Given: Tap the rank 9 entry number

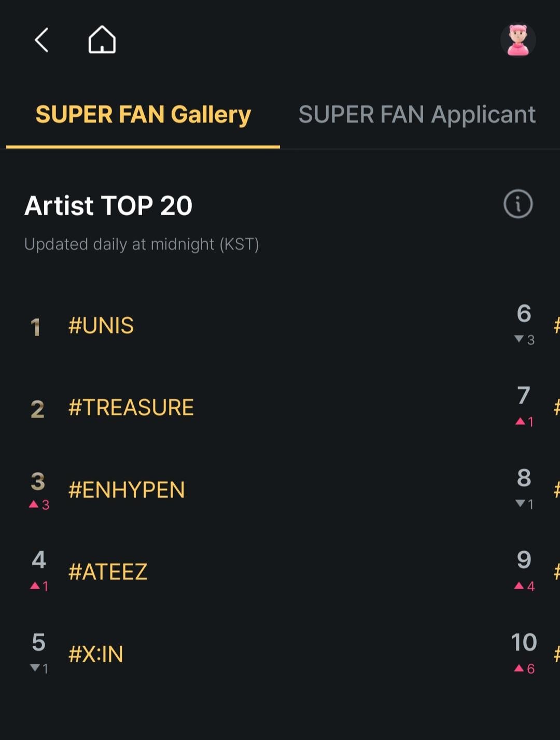Looking at the screenshot, I should point(524,560).
